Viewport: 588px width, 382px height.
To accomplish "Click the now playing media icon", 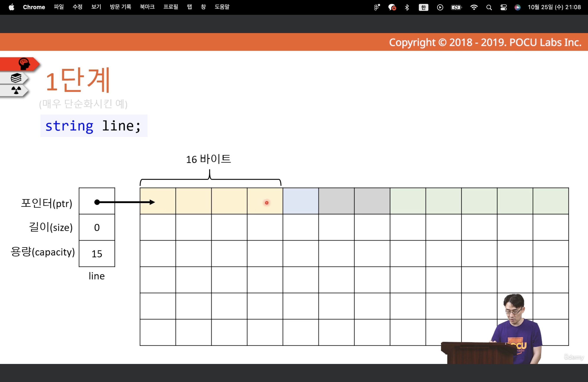I will click(x=440, y=7).
